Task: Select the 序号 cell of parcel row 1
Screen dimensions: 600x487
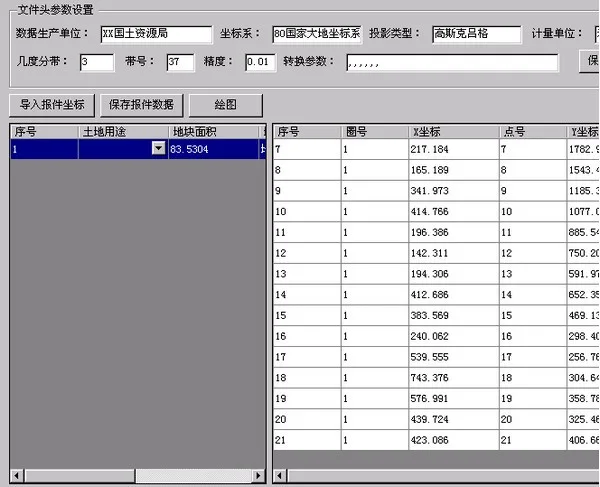Action: pyautogui.click(x=44, y=149)
